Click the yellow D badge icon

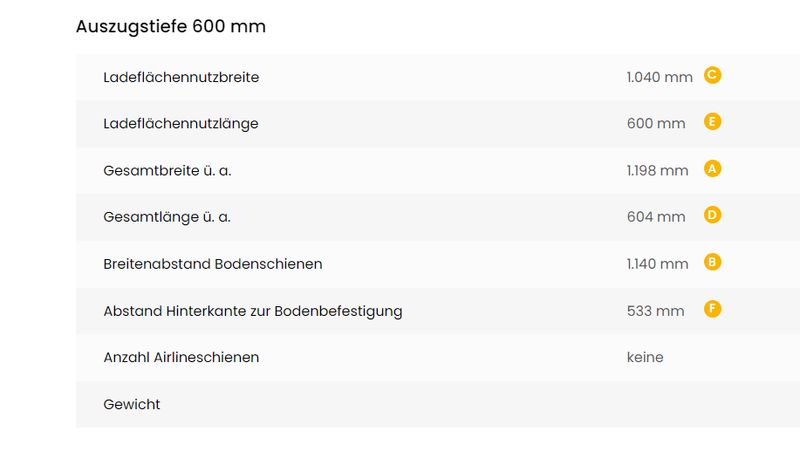tap(712, 215)
